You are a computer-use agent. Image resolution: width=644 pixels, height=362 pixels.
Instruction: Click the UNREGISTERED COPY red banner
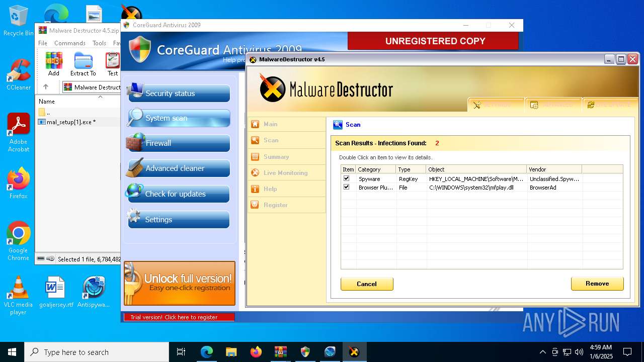(433, 41)
